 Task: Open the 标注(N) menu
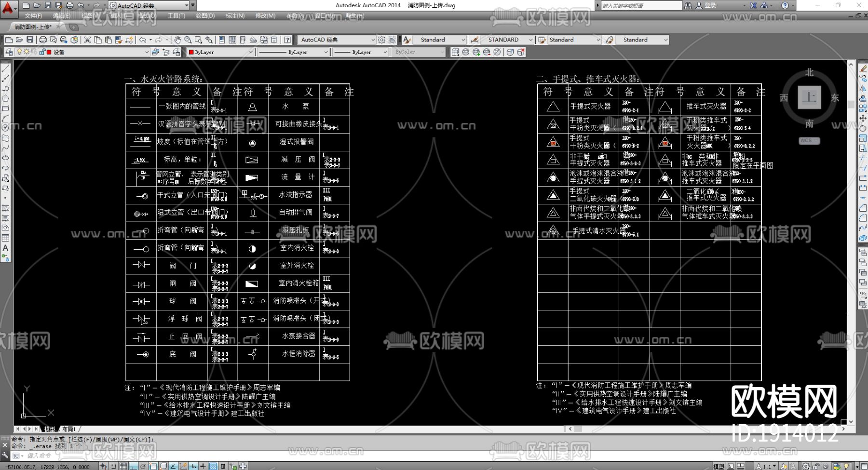[x=235, y=16]
